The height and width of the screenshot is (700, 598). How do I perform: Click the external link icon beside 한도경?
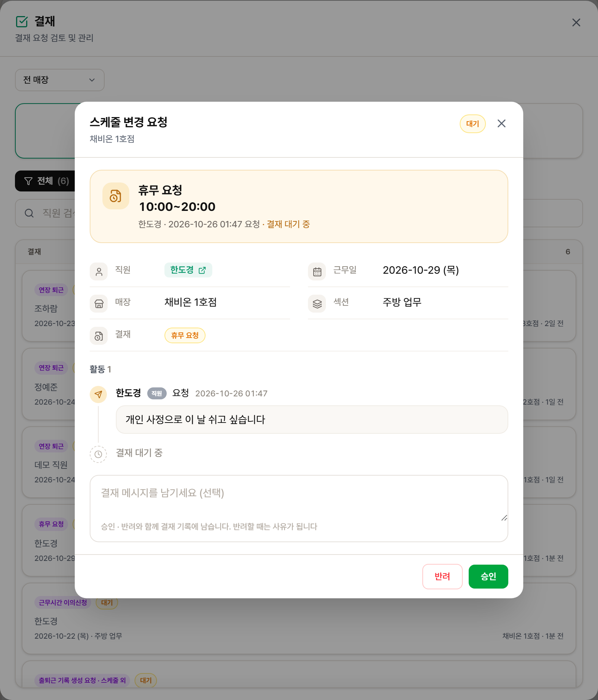pyautogui.click(x=202, y=270)
